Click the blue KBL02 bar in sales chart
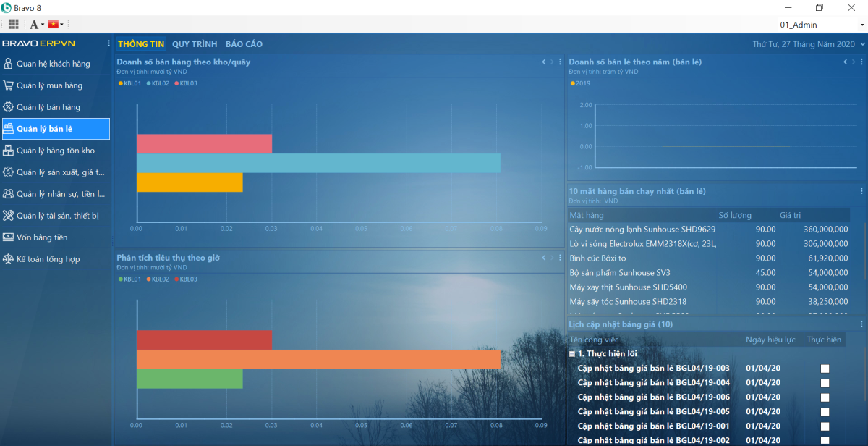This screenshot has width=868, height=446. pyautogui.click(x=318, y=163)
